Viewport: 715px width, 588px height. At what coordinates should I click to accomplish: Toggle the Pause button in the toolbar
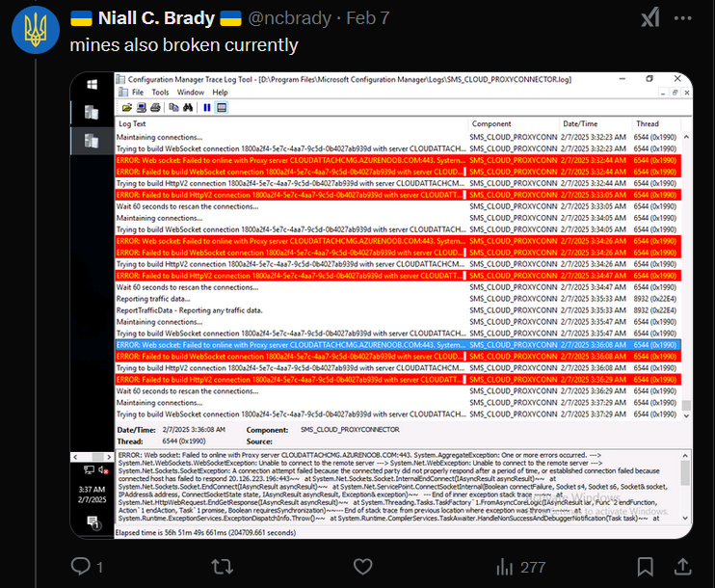coord(207,108)
